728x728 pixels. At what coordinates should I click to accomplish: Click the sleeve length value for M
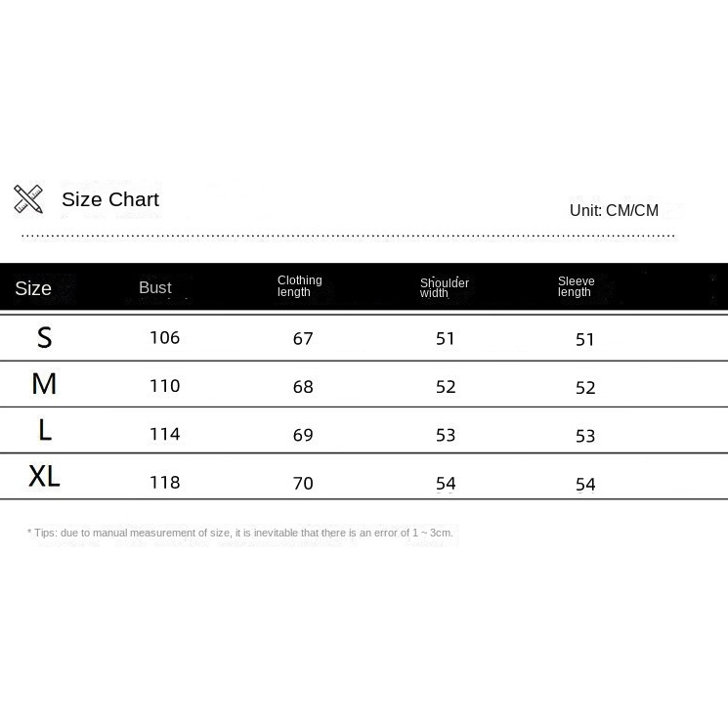click(585, 388)
